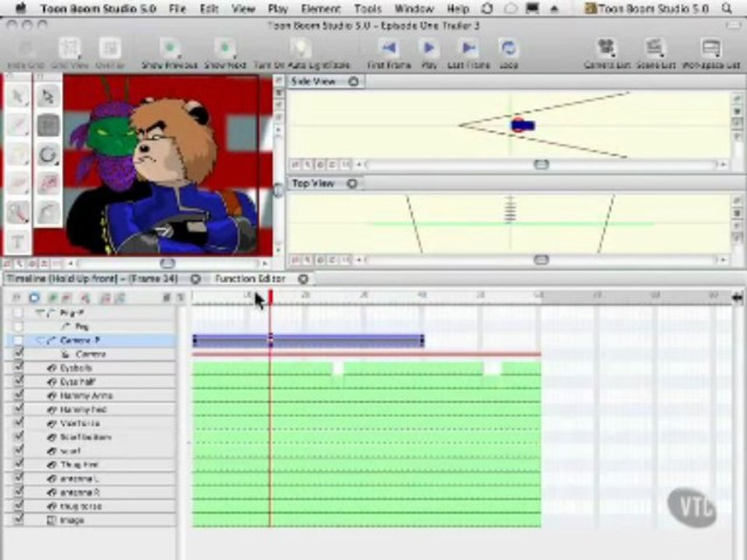Select the Hammy Arms layer name
The width and height of the screenshot is (747, 560).
pyautogui.click(x=86, y=396)
